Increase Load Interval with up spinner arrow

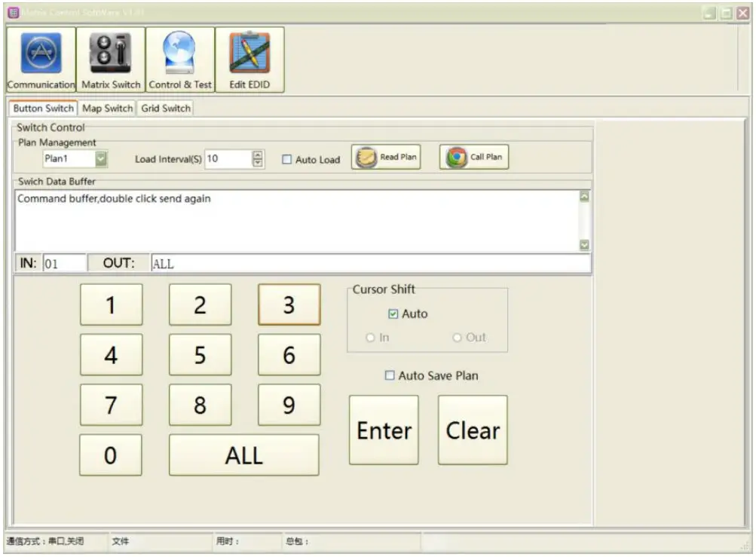pos(258,155)
